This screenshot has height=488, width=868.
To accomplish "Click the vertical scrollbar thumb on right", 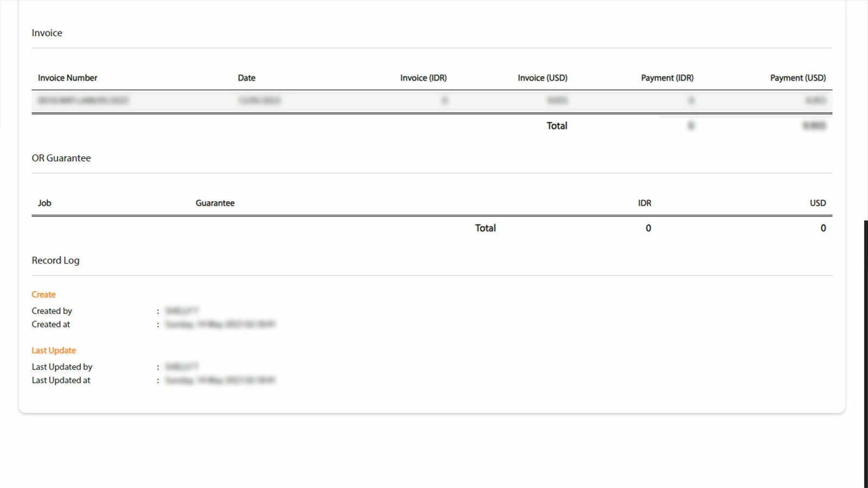I will [x=866, y=352].
